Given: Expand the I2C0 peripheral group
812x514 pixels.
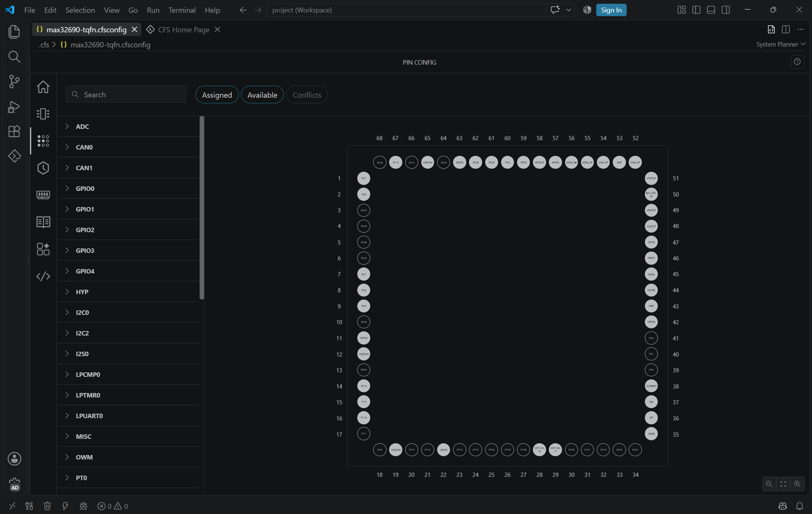Looking at the screenshot, I should (x=128, y=313).
